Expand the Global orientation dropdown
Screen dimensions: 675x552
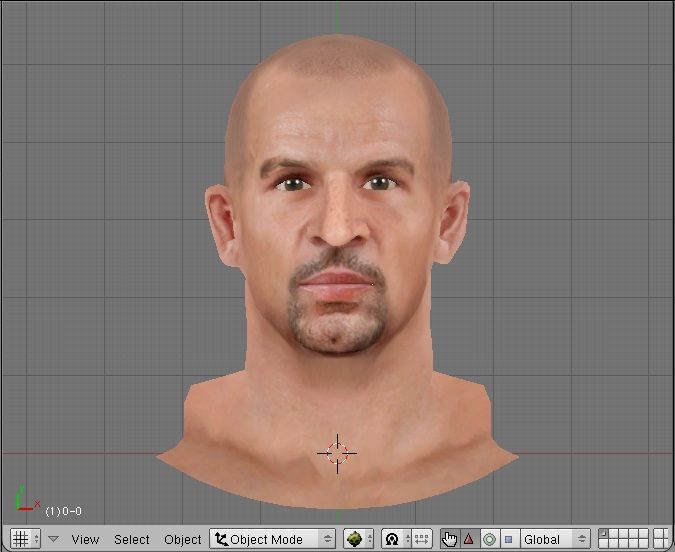pos(555,539)
